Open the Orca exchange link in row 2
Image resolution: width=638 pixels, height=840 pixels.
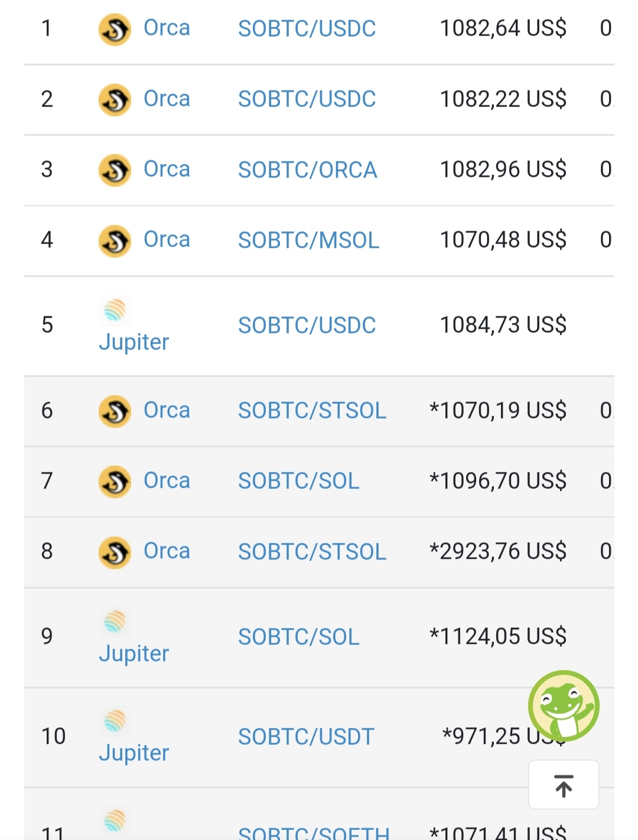(x=167, y=99)
